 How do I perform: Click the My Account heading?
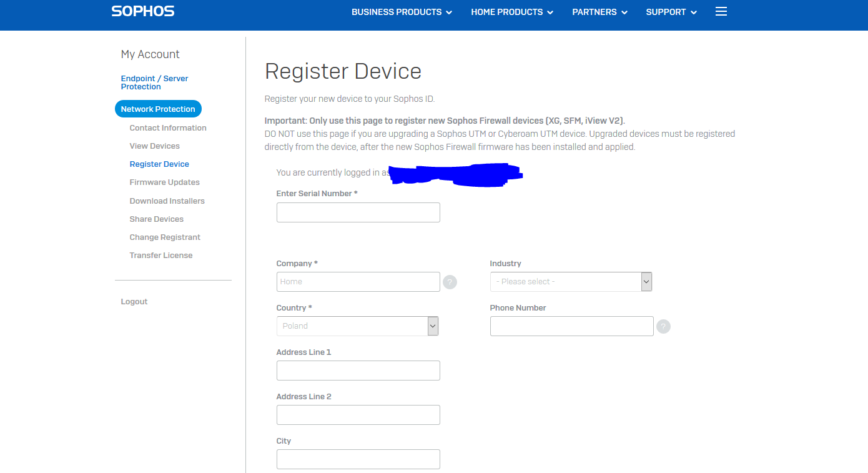coord(150,54)
